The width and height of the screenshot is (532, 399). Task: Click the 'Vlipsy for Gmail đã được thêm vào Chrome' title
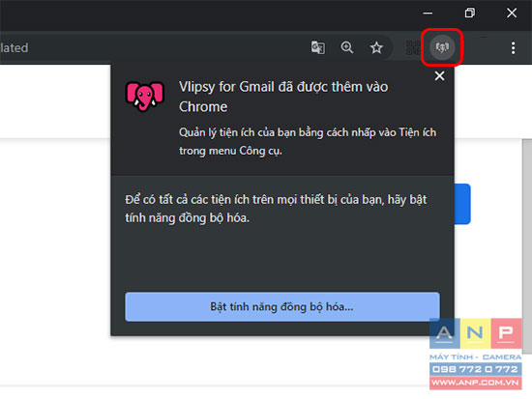(283, 97)
